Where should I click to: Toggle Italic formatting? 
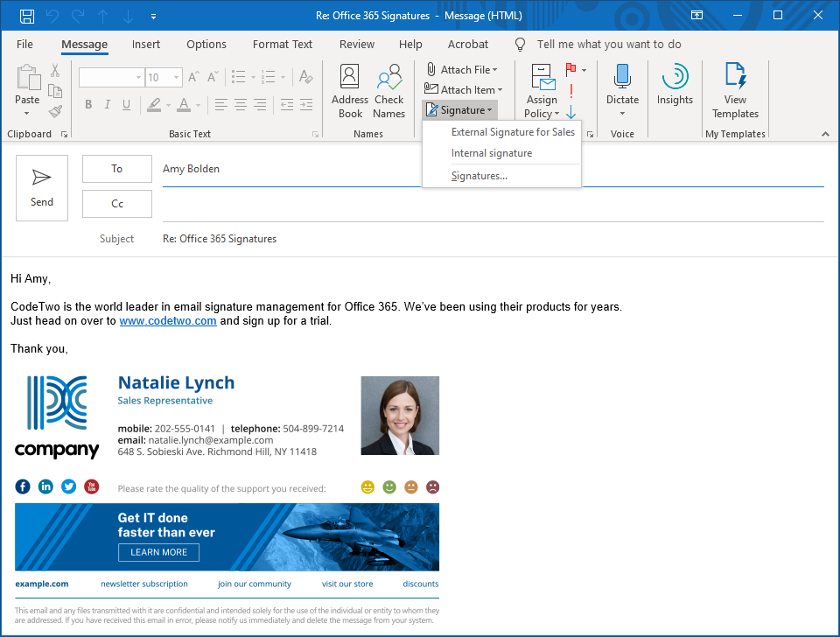click(x=108, y=105)
